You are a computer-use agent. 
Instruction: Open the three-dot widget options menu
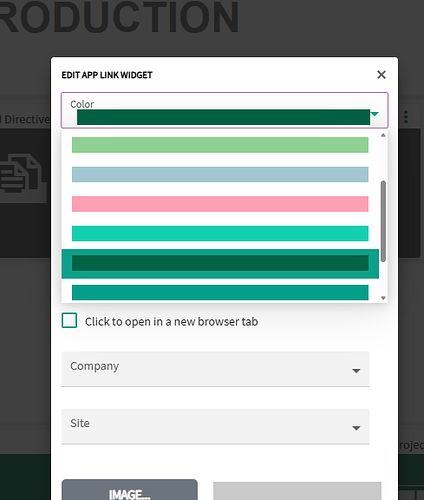(406, 117)
